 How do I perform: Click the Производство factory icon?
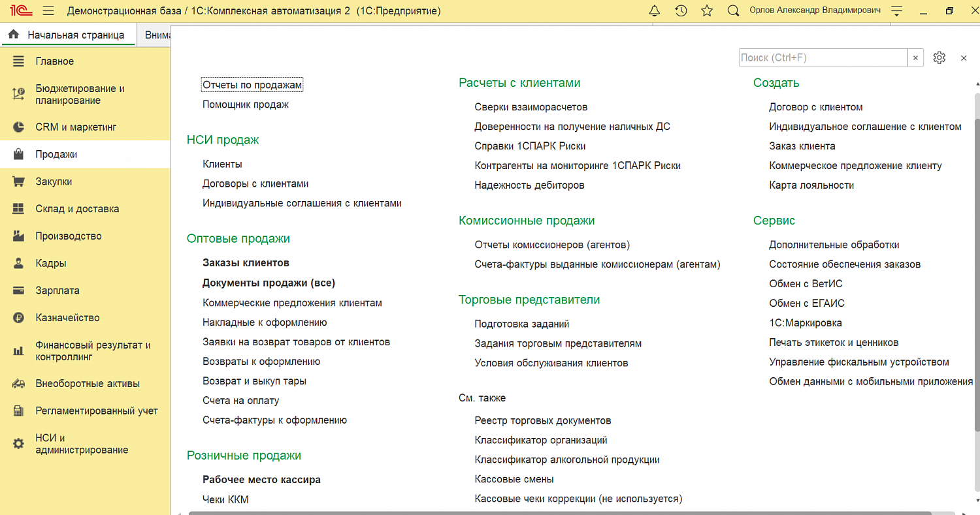point(19,236)
